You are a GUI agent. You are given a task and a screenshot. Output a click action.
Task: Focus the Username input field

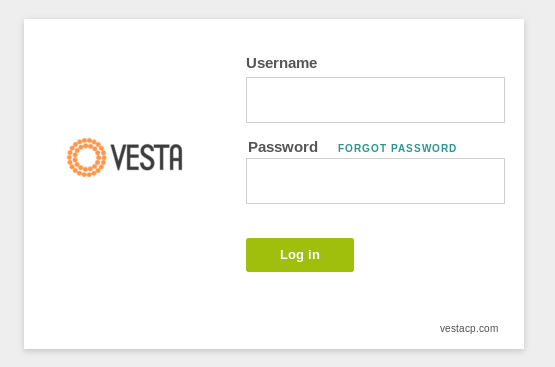point(375,100)
